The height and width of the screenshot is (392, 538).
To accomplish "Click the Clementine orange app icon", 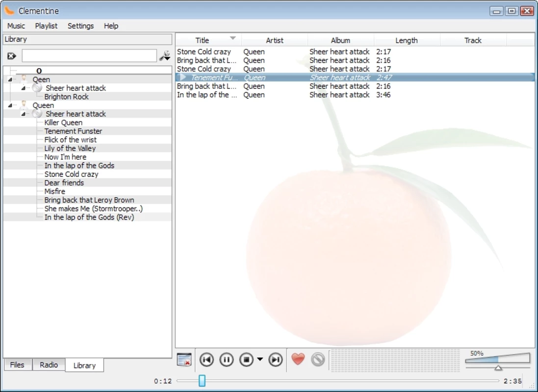I will click(x=9, y=11).
